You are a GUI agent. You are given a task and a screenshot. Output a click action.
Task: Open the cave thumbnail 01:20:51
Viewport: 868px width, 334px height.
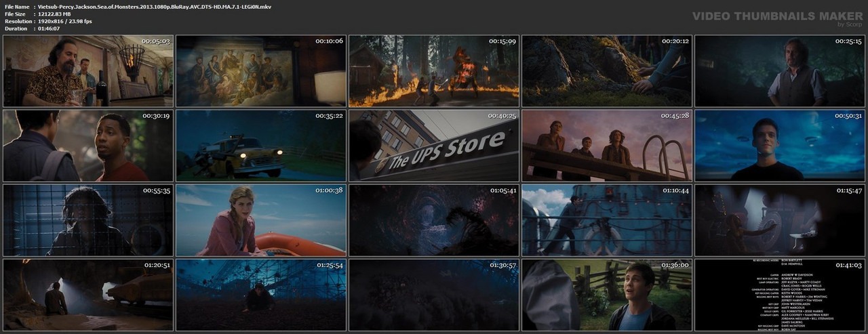(x=88, y=295)
